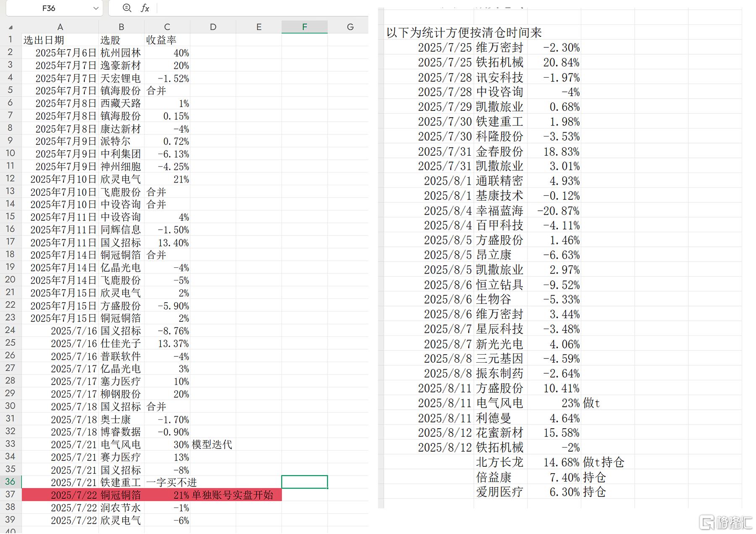Click the 科隆股份 cell

click(500, 136)
